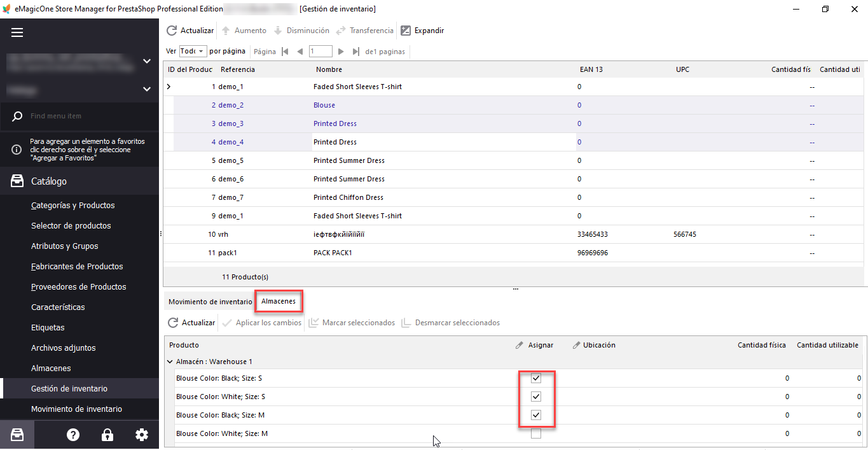
Task: Click the horizontal splitter dots between panels
Action: pyautogui.click(x=516, y=289)
